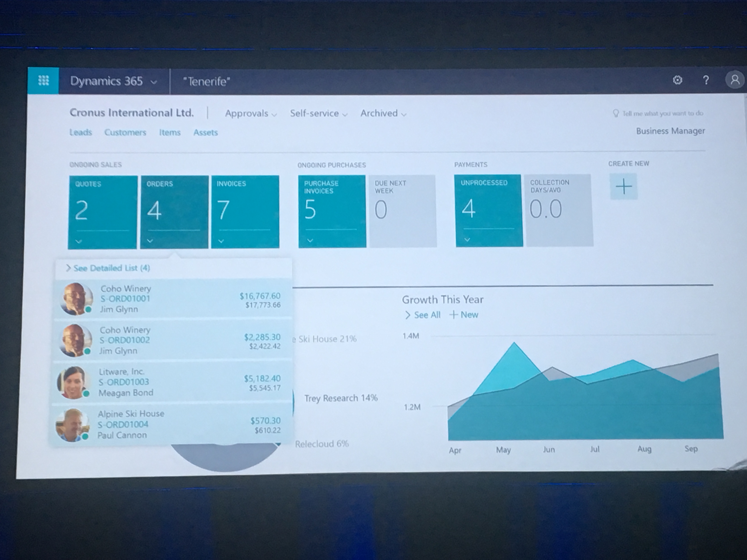Select order S-ORD01003 for Litware, Inc.
This screenshot has width=747, height=560.
(x=172, y=382)
